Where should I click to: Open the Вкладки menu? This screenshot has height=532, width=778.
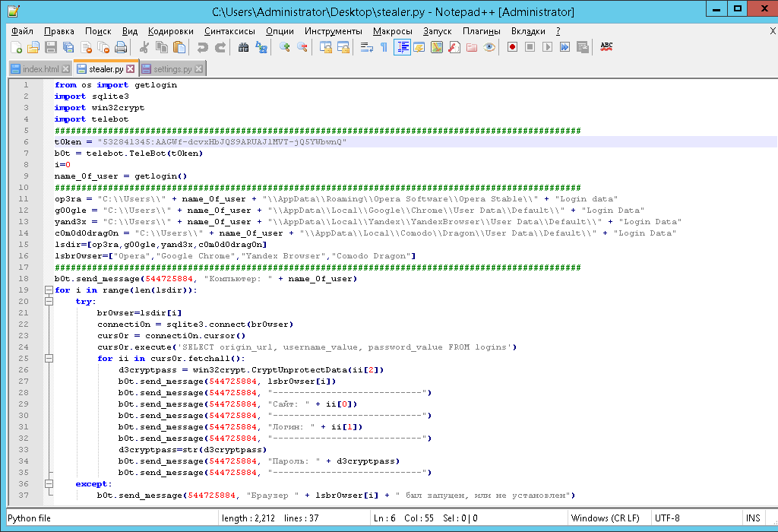pyautogui.click(x=528, y=31)
